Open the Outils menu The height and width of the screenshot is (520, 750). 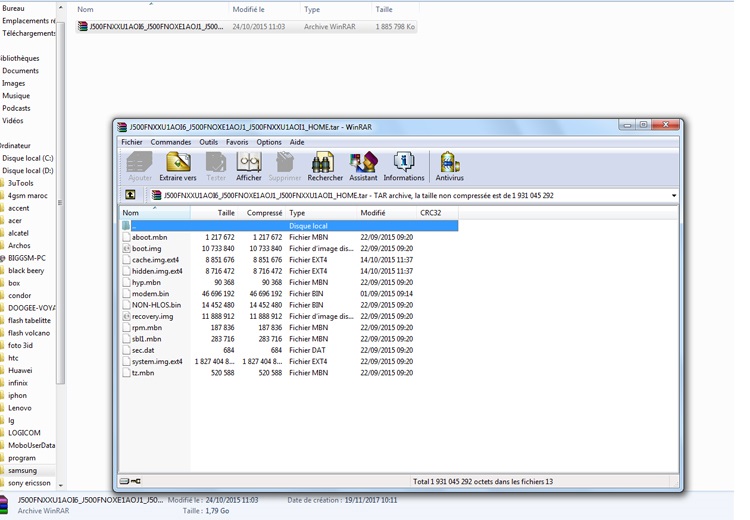[209, 142]
